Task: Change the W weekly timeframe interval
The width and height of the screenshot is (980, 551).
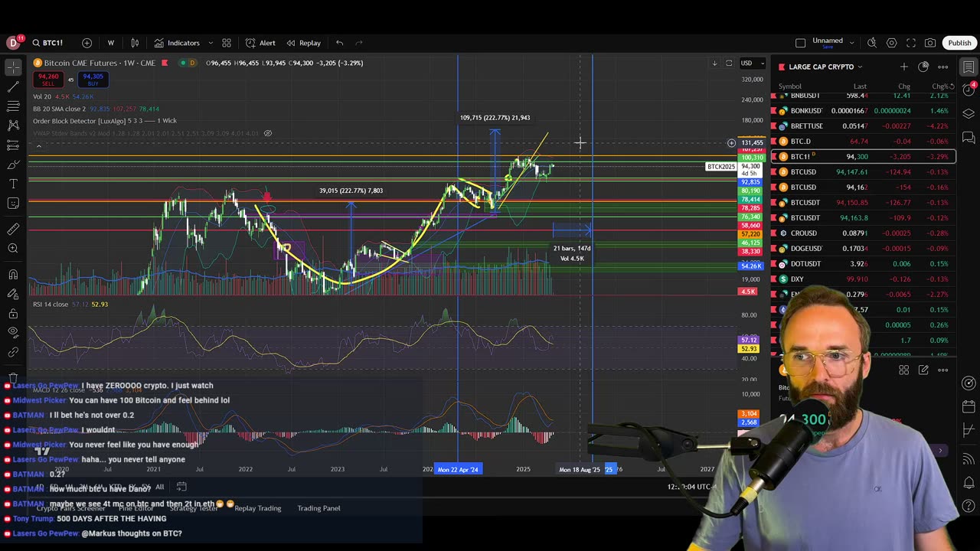Action: 111,43
